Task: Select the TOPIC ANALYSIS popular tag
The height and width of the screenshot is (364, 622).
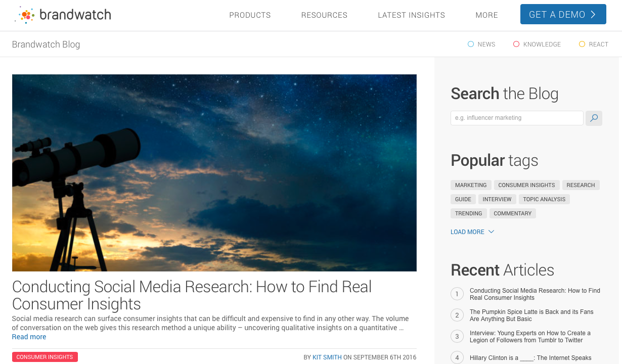Action: point(544,199)
